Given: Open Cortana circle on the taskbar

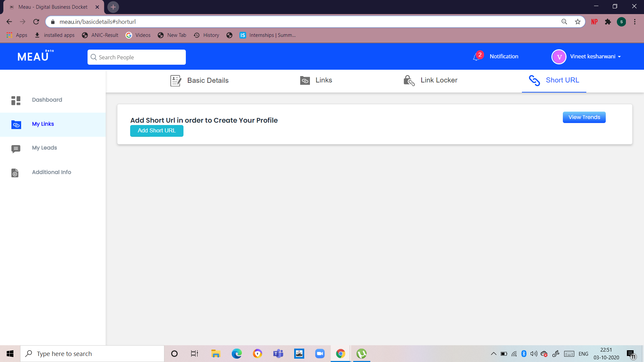Looking at the screenshot, I should (x=174, y=354).
